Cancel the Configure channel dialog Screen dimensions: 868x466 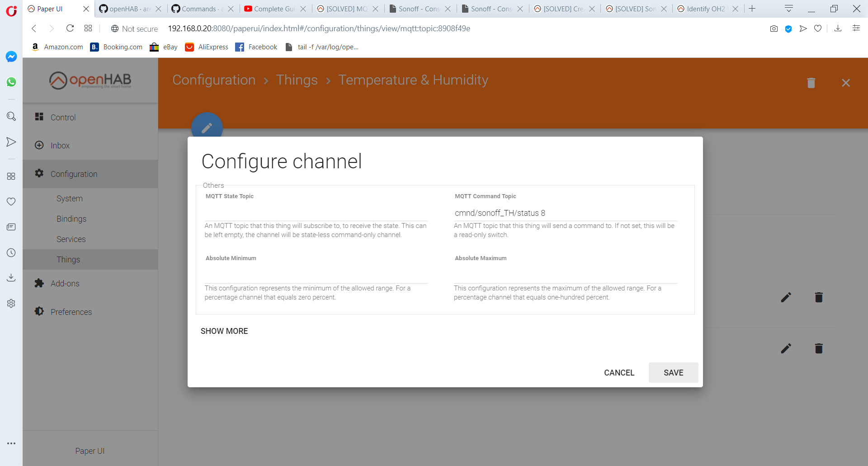coord(619,373)
